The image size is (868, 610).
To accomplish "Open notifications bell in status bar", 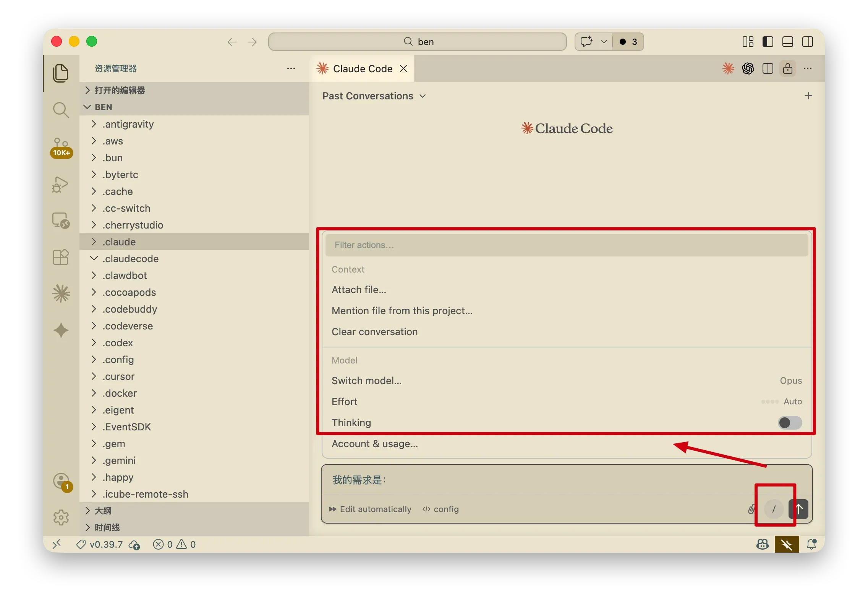I will coord(811,544).
